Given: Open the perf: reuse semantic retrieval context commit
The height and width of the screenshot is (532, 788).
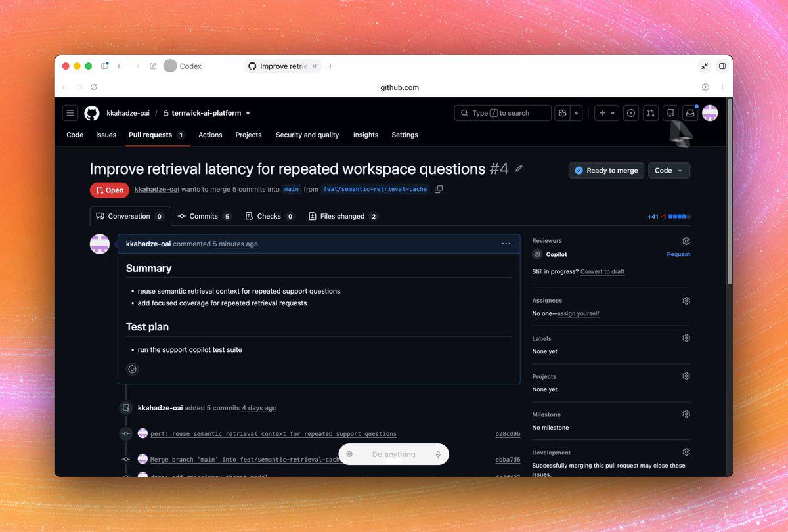Looking at the screenshot, I should point(273,434).
